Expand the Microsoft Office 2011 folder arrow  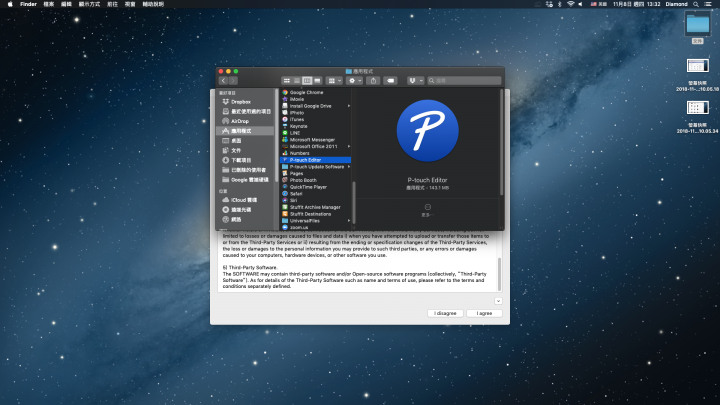(349, 146)
